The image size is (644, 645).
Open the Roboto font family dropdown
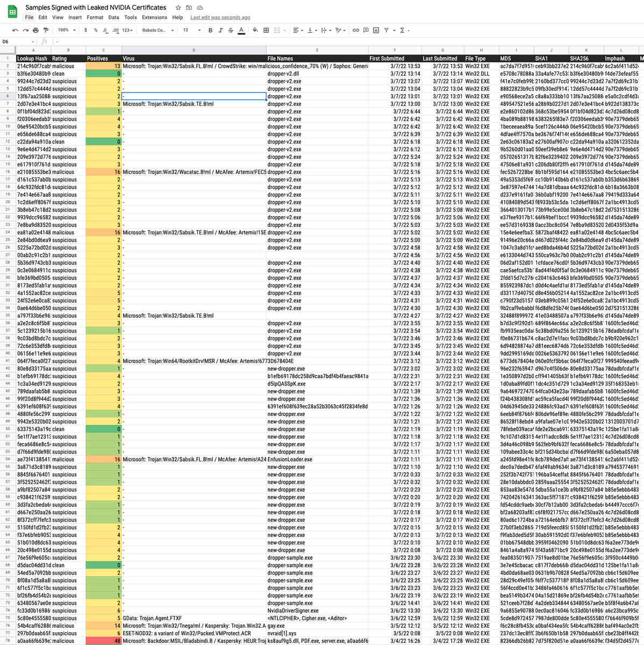[158, 30]
